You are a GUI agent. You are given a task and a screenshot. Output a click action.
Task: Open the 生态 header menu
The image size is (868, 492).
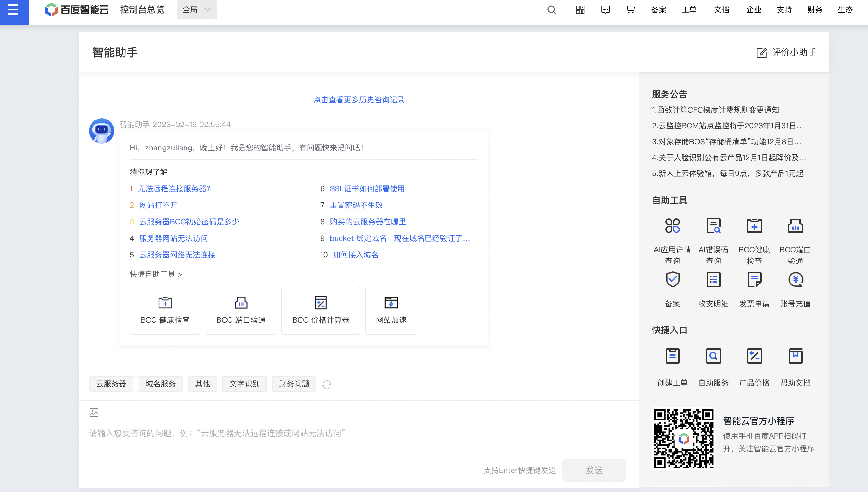(845, 10)
